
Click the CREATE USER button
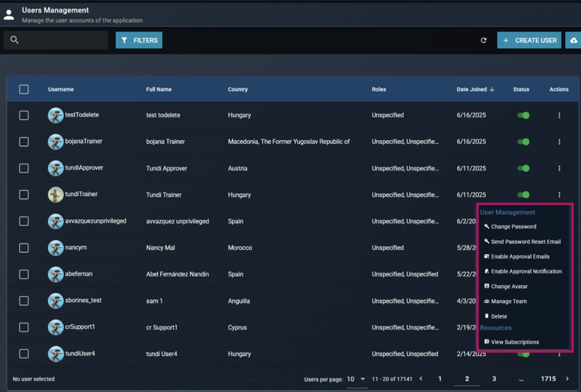(529, 40)
